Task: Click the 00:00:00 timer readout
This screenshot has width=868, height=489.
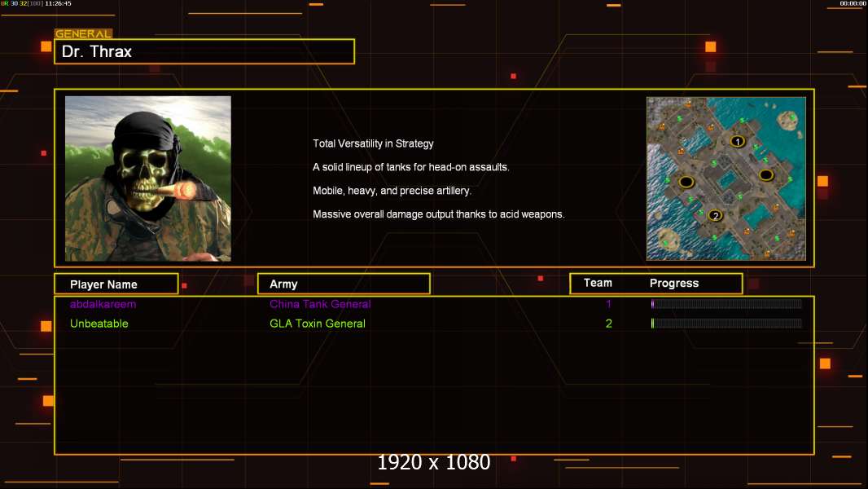Action: coord(853,3)
